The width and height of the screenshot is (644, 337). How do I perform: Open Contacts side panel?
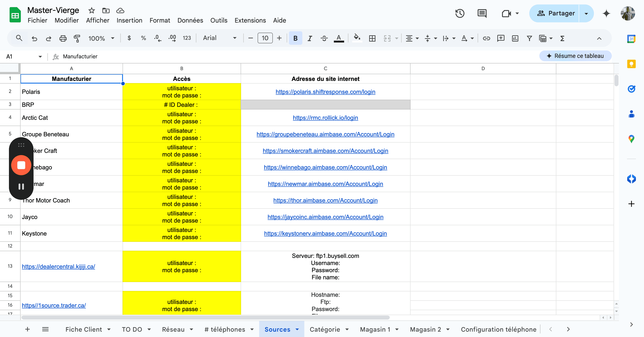[631, 114]
